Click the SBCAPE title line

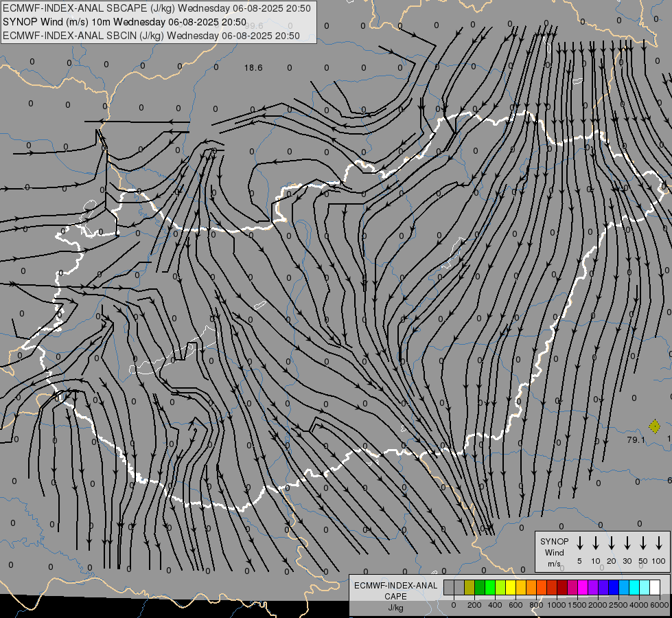[157, 8]
